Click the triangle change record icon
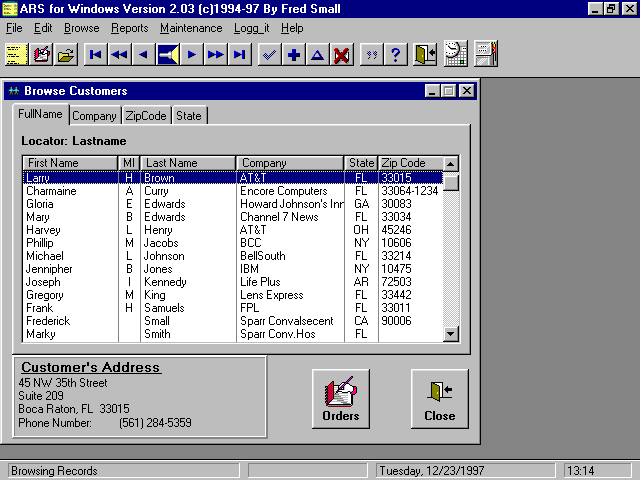The height and width of the screenshot is (480, 640). (x=317, y=55)
